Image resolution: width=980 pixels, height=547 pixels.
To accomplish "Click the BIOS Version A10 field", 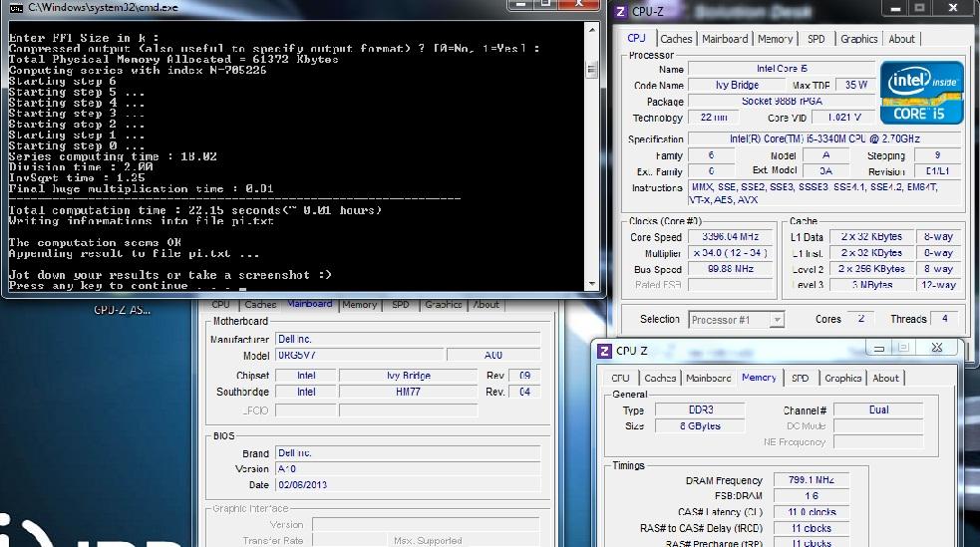I will point(408,469).
